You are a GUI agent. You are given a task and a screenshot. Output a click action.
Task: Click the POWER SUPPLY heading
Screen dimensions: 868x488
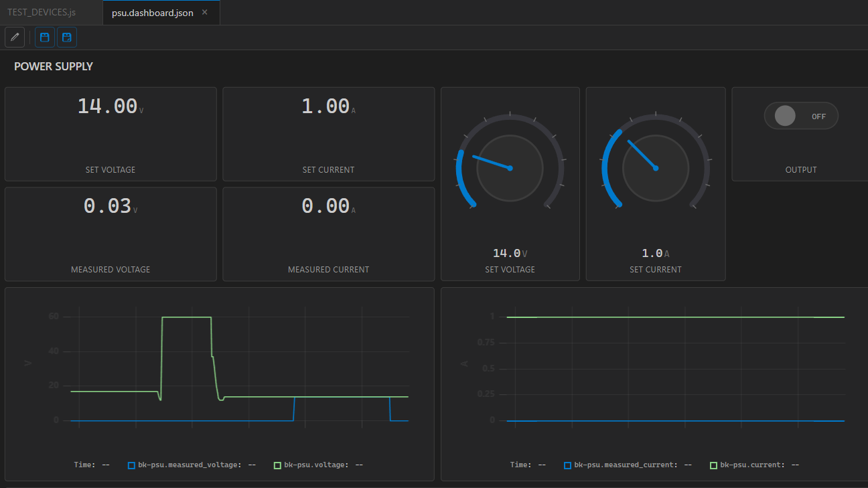point(53,66)
